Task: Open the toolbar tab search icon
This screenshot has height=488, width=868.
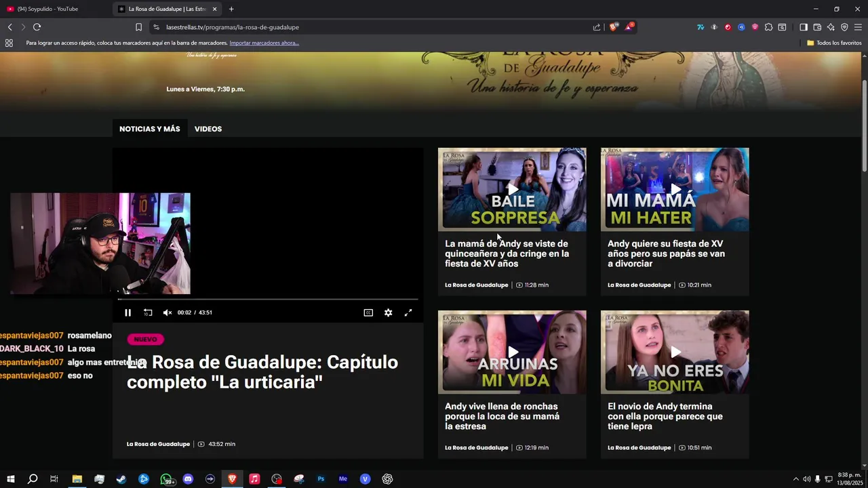Action: pyautogui.click(x=782, y=27)
